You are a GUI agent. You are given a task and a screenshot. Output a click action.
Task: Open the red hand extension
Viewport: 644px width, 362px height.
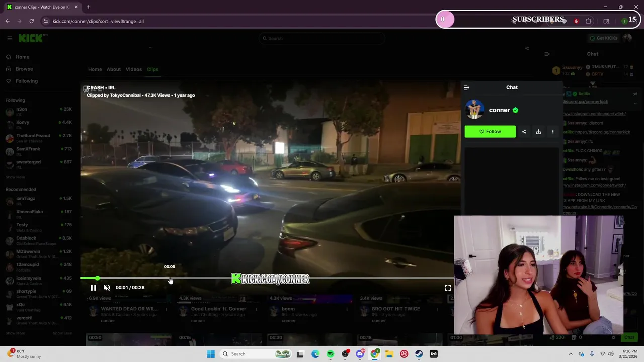tap(576, 21)
